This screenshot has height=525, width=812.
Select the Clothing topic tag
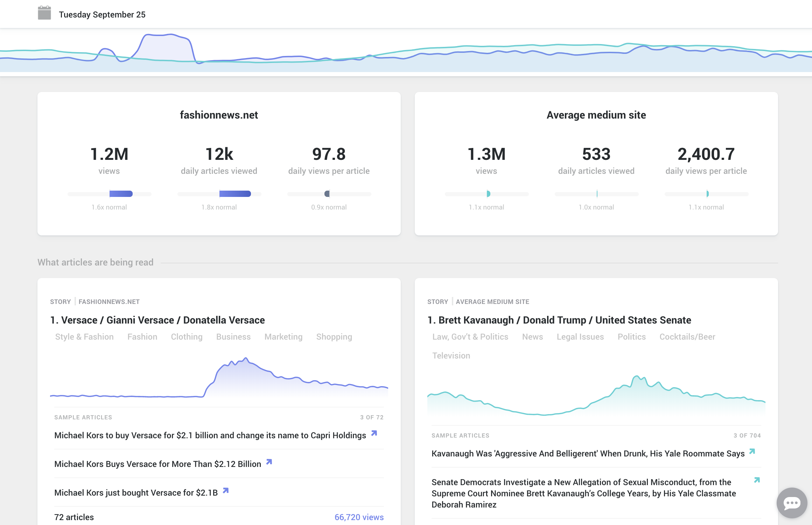click(187, 336)
